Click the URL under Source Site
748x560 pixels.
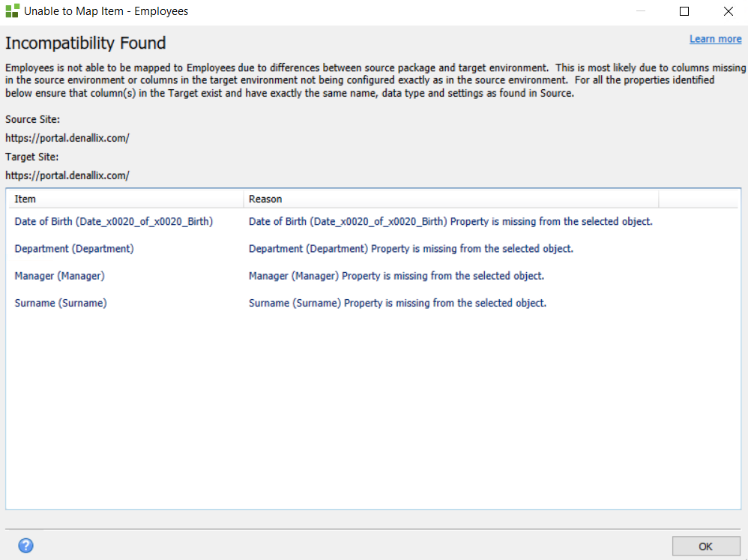pyautogui.click(x=67, y=138)
